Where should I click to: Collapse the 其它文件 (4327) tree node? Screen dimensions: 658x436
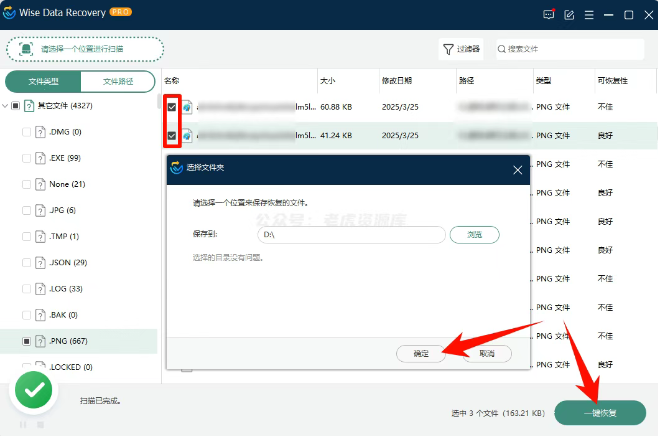click(x=6, y=106)
